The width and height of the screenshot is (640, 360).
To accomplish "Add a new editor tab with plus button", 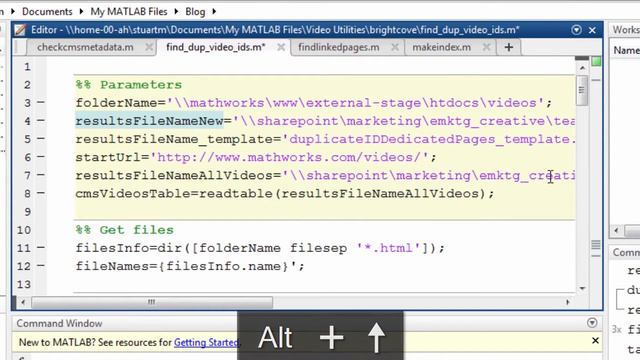I will click(509, 47).
